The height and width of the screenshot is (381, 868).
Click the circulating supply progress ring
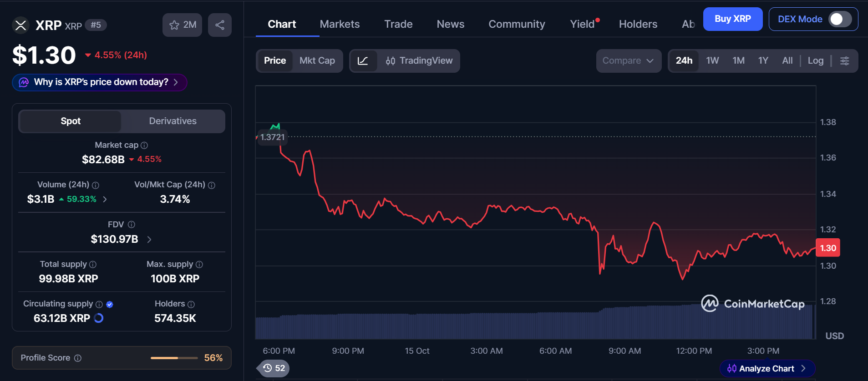[x=99, y=318]
